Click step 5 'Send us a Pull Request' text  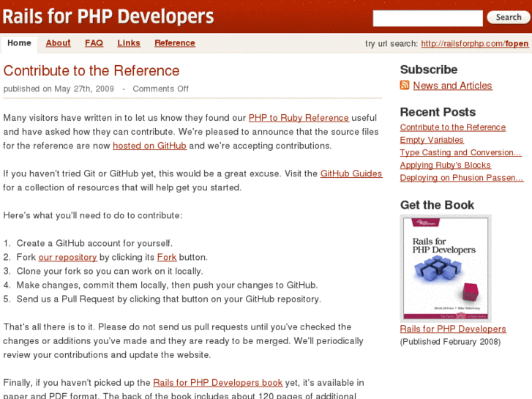(x=168, y=299)
